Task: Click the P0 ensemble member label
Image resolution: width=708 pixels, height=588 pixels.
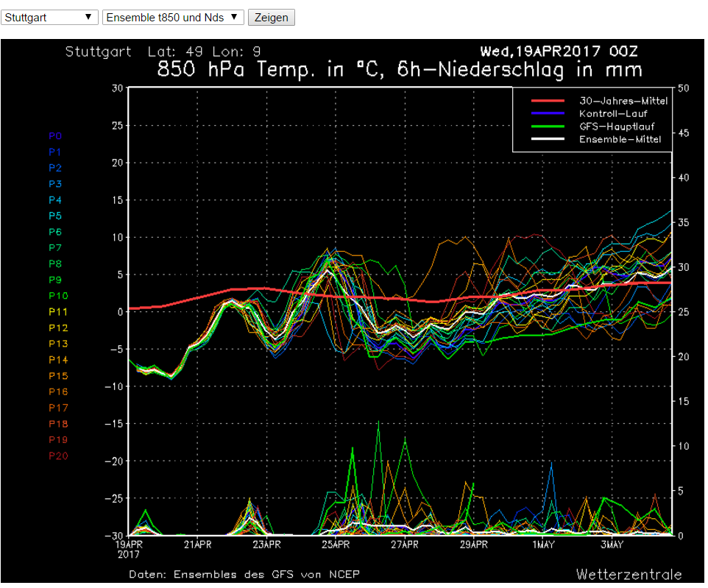Action: point(55,136)
